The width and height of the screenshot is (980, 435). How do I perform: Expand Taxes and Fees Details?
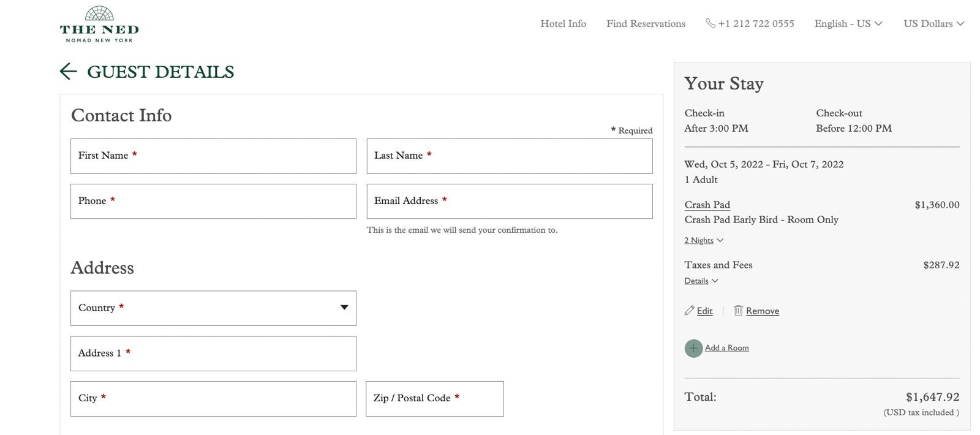coord(701,281)
